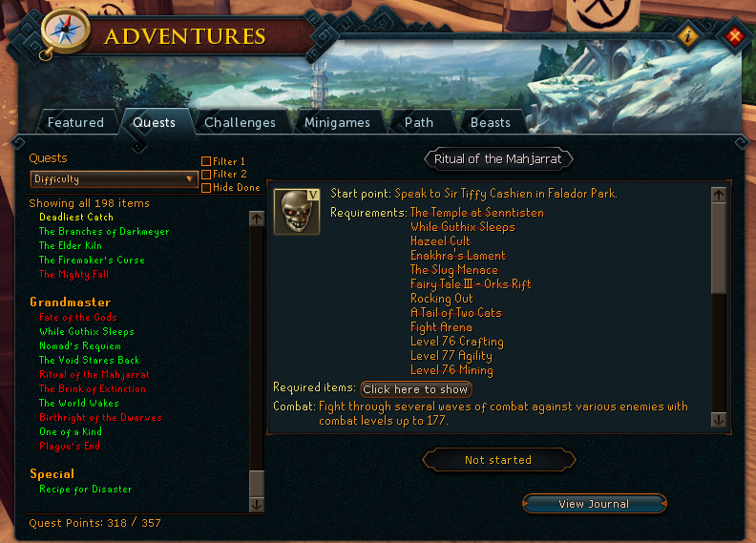Screen dimensions: 756x543
Task: Toggle the Hide Done checkbox
Action: (x=206, y=187)
